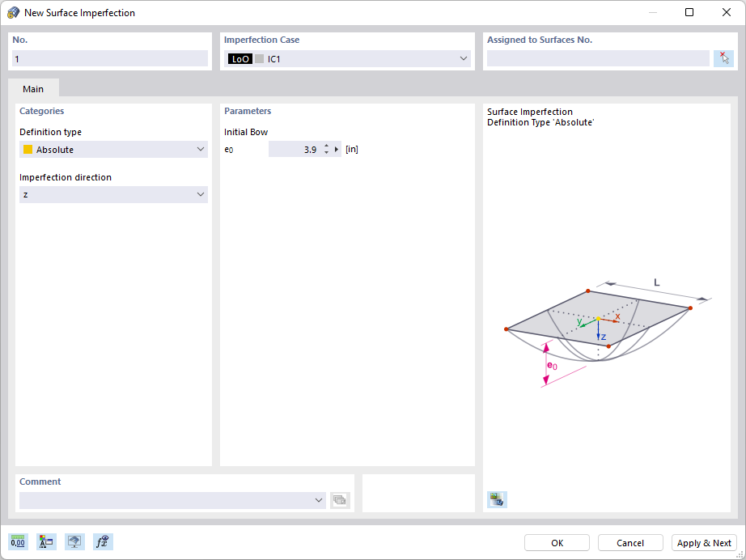The width and height of the screenshot is (746, 560).
Task: Click the gray IC1 color swatch
Action: (x=259, y=58)
